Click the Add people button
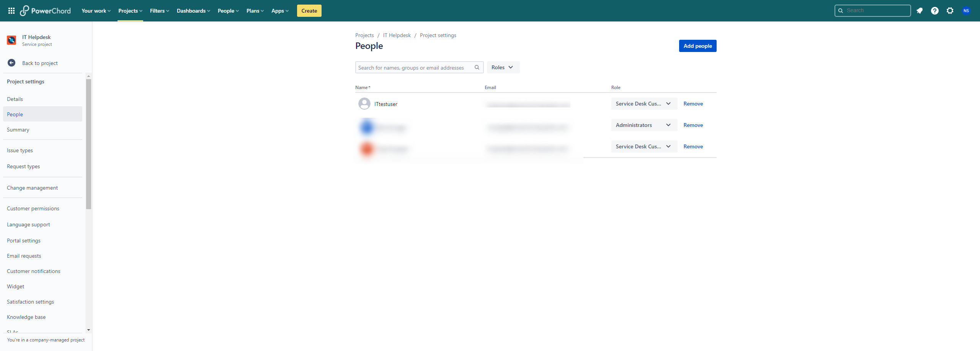This screenshot has width=980, height=351. click(697, 46)
